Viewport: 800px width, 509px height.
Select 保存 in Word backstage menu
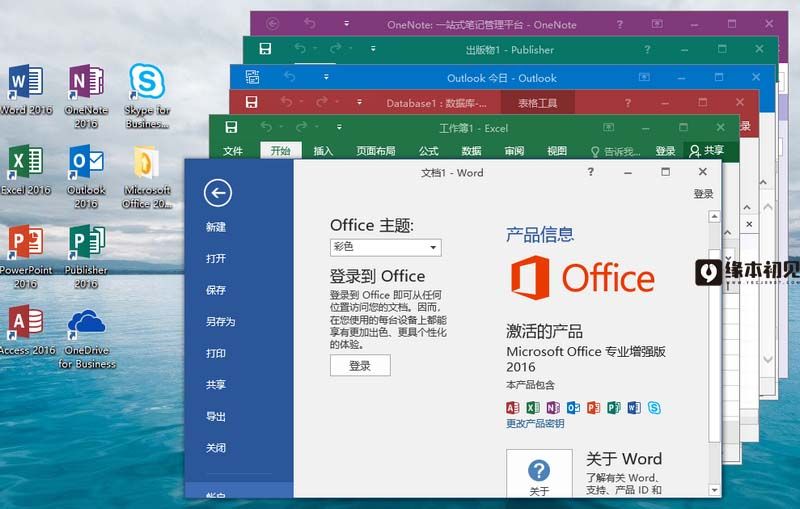(215, 290)
